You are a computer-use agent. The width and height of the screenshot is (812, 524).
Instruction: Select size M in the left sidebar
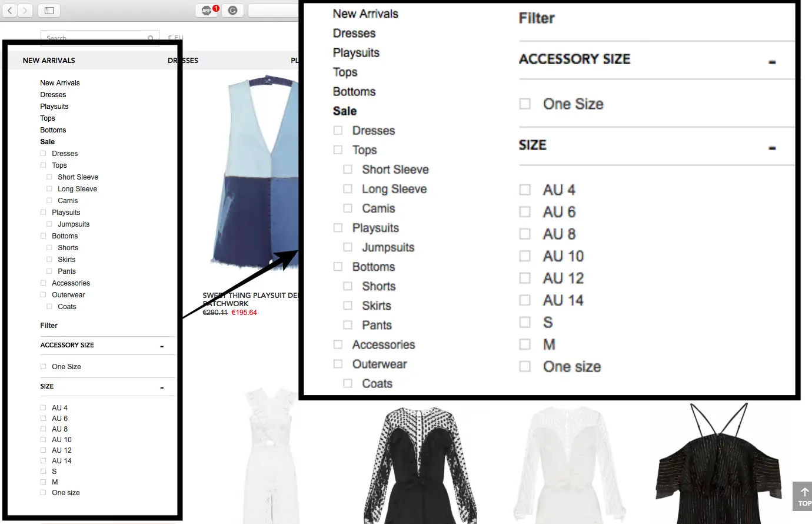click(43, 482)
